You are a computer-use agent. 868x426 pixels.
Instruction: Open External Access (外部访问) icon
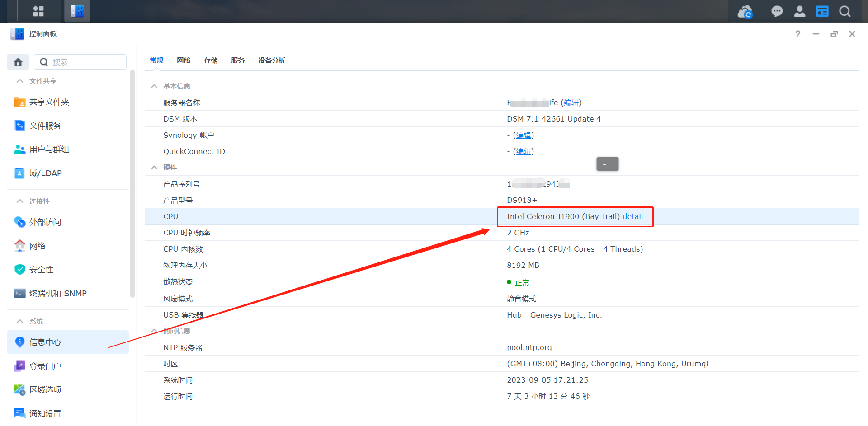[x=20, y=222]
